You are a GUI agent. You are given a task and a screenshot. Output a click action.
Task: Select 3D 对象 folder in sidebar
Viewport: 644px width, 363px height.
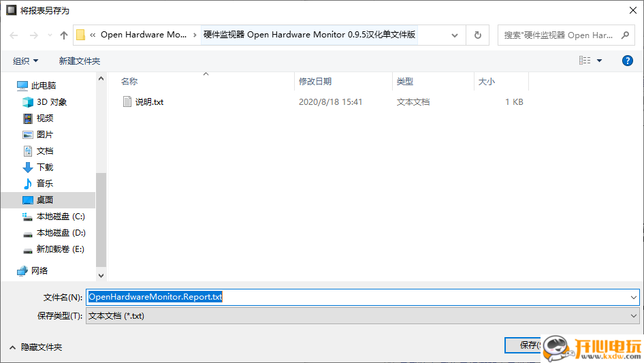pos(51,102)
